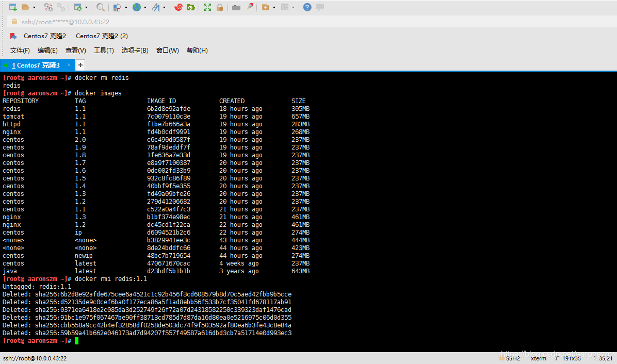617x364 pixels.
Task: Expand the Open Session dropdown arrow
Action: click(34, 7)
